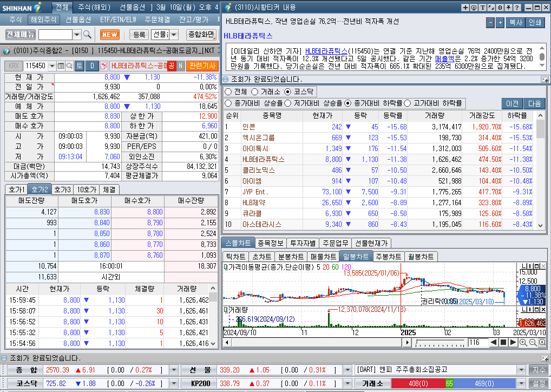Click the 다음 next page button
551x392 pixels.
click(534, 103)
